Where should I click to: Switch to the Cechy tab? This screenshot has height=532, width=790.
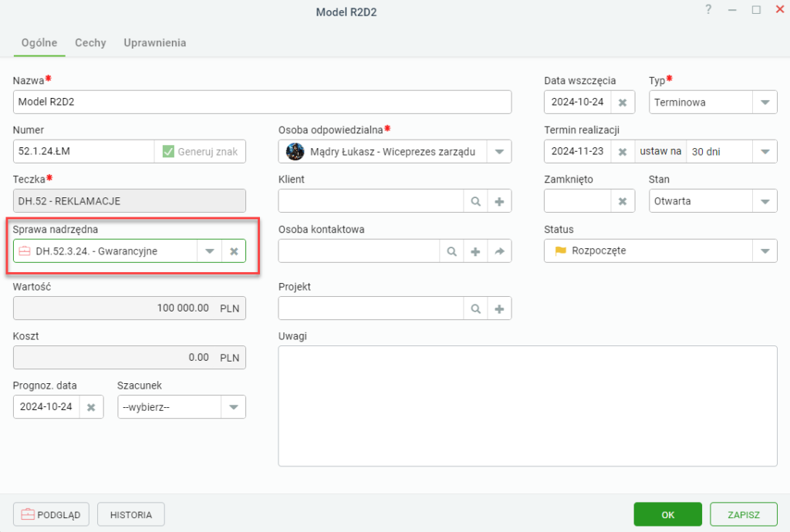coord(91,42)
